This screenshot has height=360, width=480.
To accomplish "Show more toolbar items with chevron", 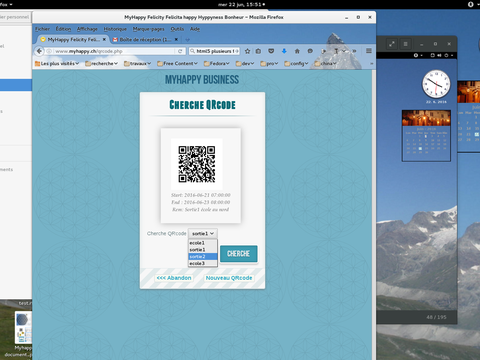I will [x=354, y=51].
